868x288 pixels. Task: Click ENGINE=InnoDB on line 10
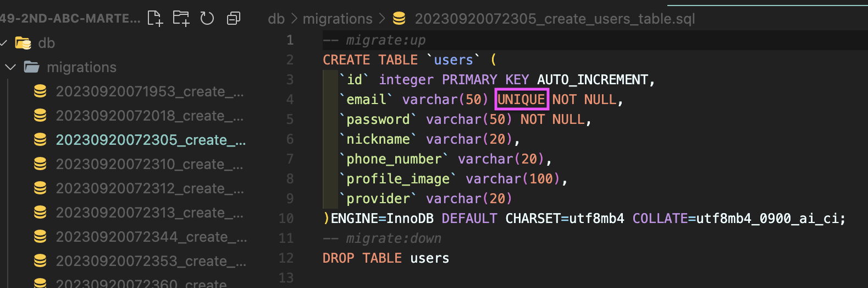382,219
